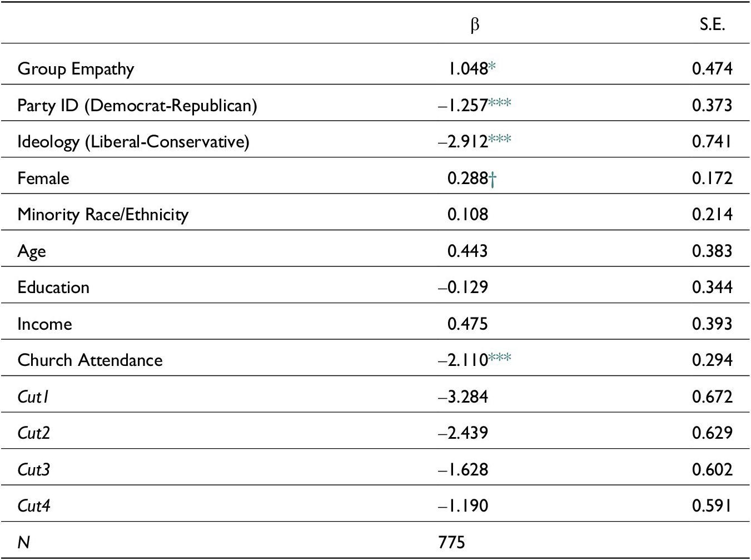Select the N sample size value 775

451,542
